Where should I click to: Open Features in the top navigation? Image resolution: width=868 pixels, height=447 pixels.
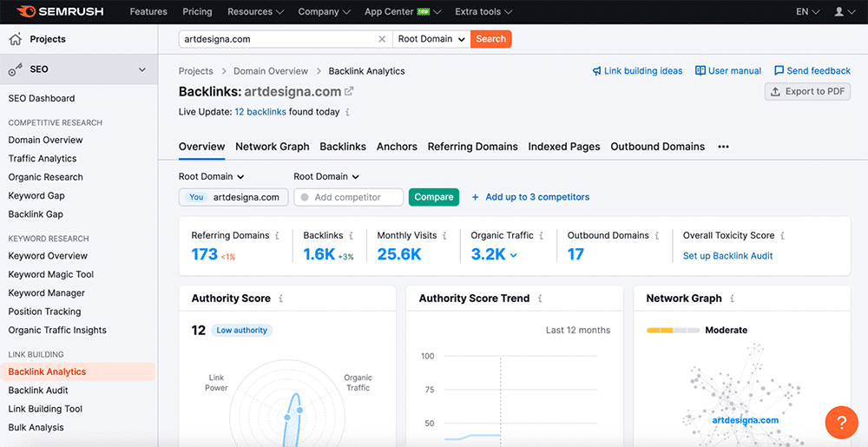coord(148,11)
